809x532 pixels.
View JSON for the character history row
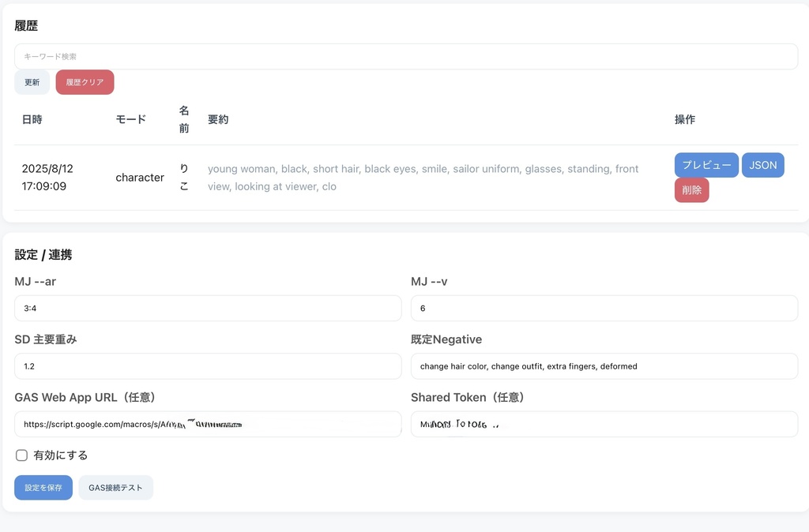click(762, 165)
